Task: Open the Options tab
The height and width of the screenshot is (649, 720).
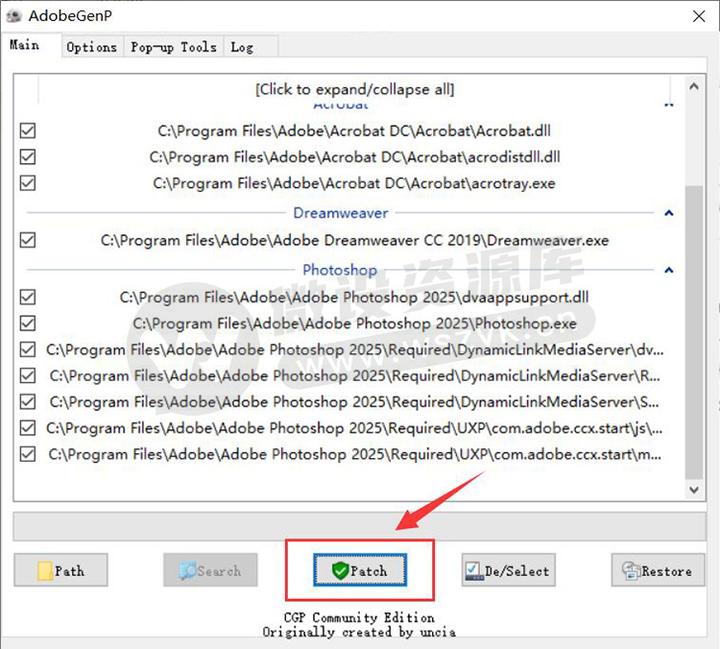Action: (x=92, y=47)
